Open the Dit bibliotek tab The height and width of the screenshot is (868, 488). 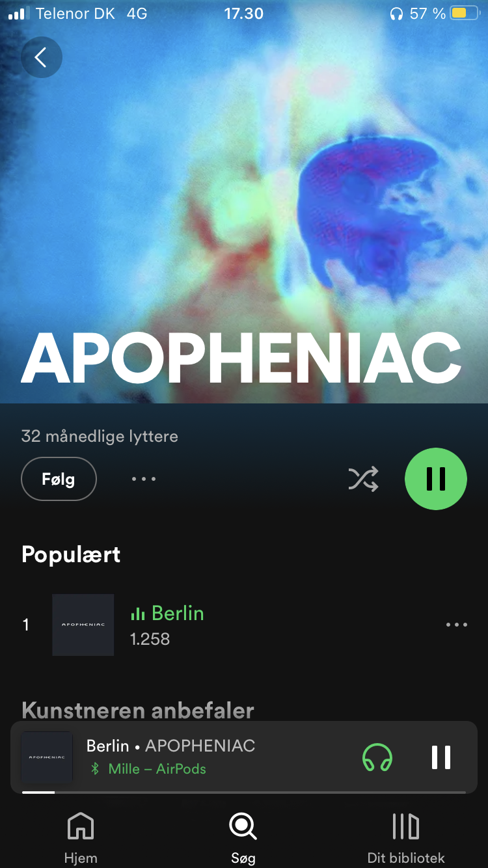pyautogui.click(x=406, y=839)
